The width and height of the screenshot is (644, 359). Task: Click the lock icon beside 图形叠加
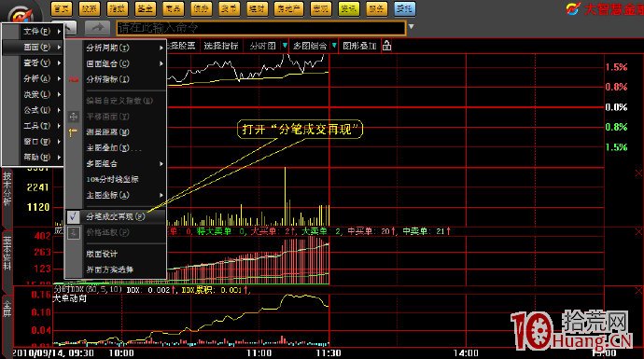coord(386,46)
